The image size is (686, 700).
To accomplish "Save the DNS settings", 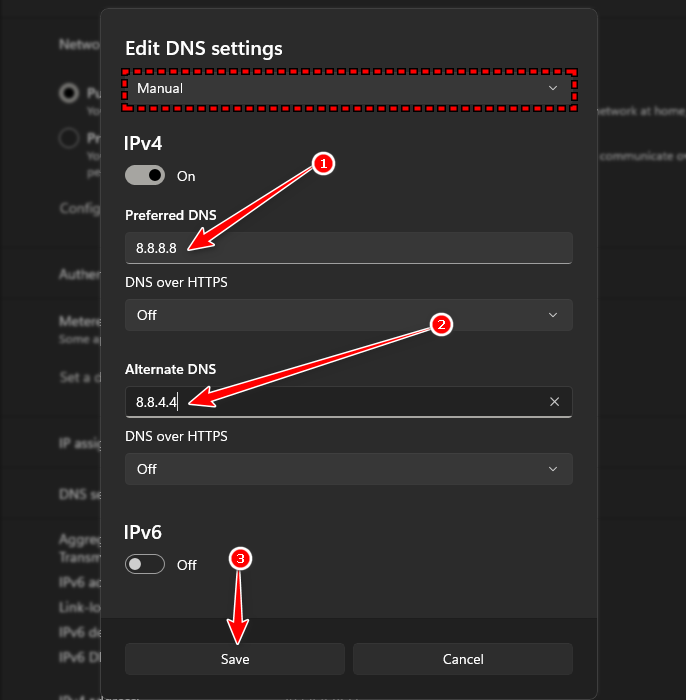I will tap(235, 659).
